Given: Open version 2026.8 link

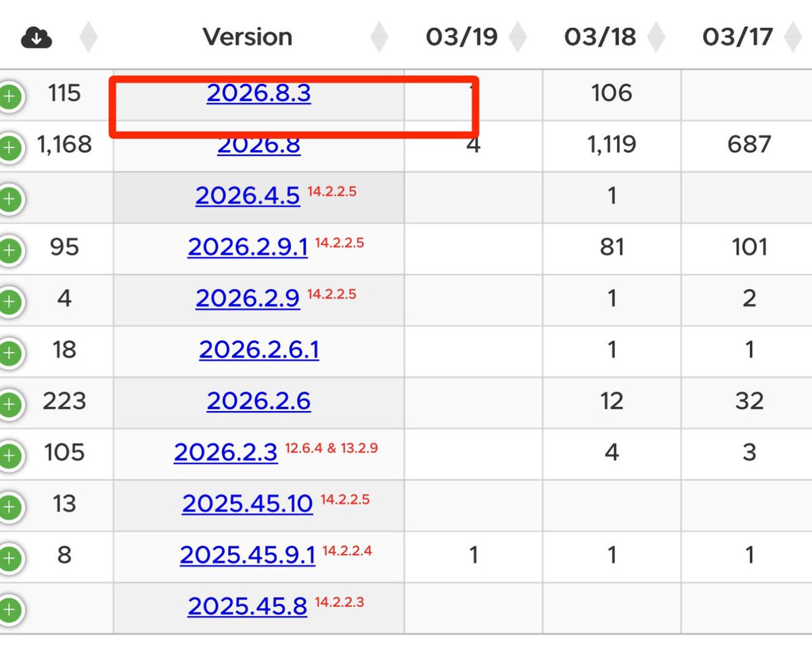Looking at the screenshot, I should coord(259,144).
